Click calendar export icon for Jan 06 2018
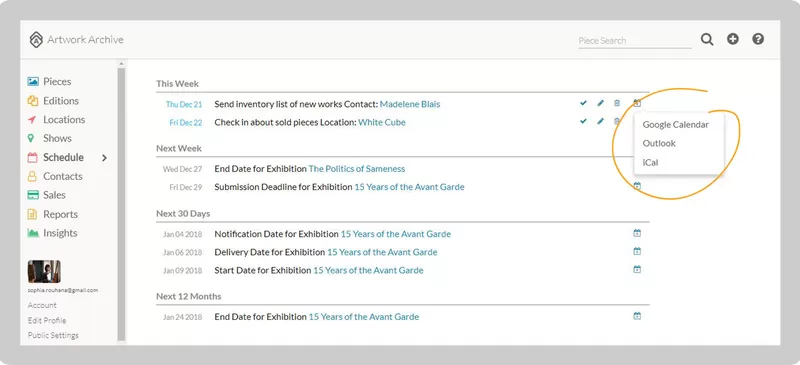 (637, 251)
